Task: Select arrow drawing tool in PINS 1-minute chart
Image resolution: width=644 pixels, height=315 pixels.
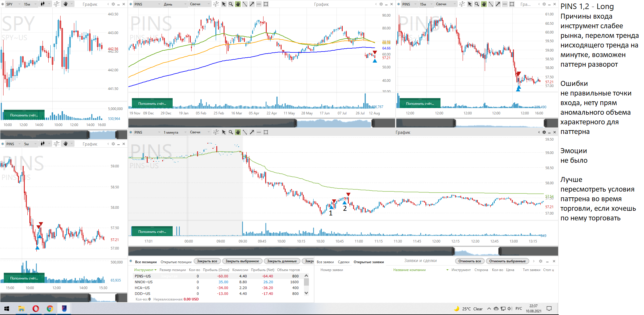Action: tap(252, 132)
